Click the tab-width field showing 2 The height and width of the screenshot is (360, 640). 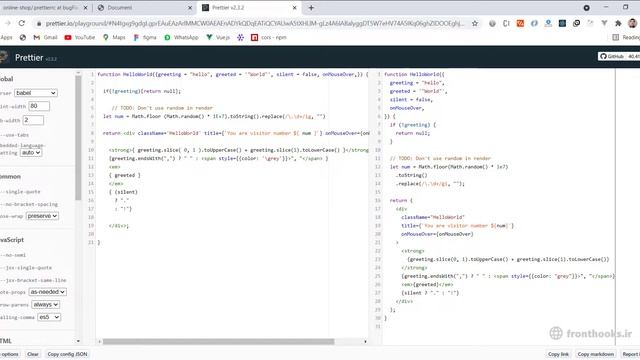pos(33,120)
